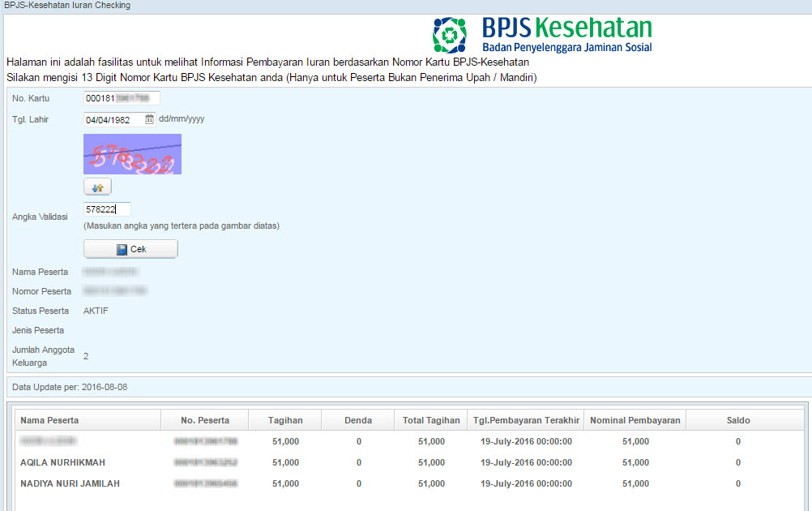This screenshot has height=511, width=812.
Task: Open the calendar icon beside Tgl. Lahir
Action: [147, 119]
